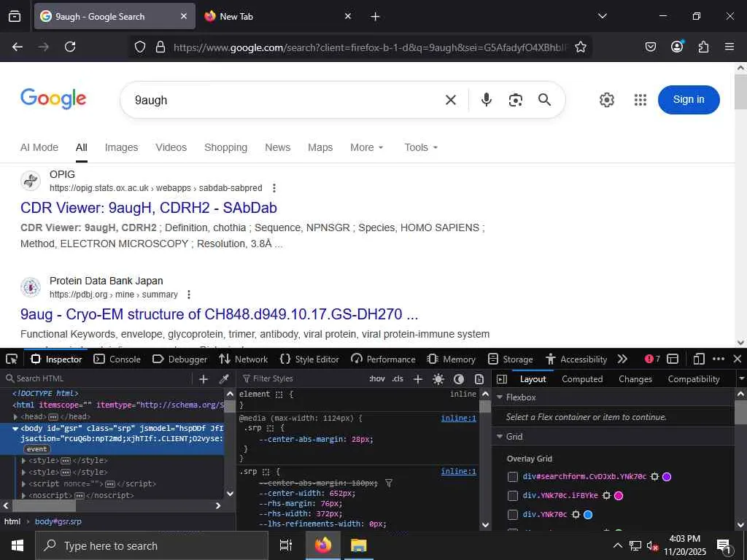Open the CDR Viewer: 9augH result link

pos(149,208)
